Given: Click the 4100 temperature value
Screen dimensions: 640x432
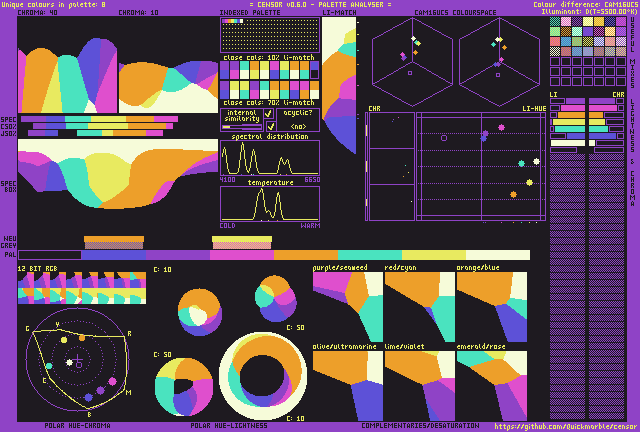Looking at the screenshot, I should [227, 180].
